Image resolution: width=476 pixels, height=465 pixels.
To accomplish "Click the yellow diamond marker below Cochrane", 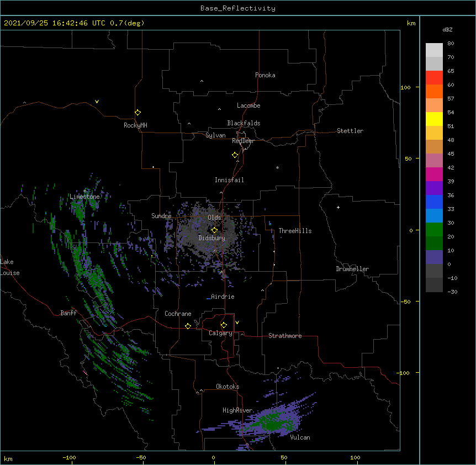I will pyautogui.click(x=188, y=326).
